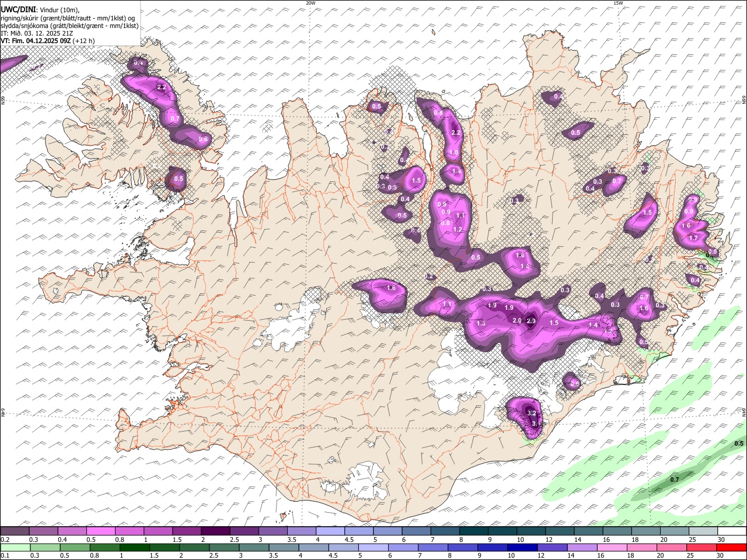
Task: Select the lavender 4 swatch in snow legend
Action: (x=330, y=531)
